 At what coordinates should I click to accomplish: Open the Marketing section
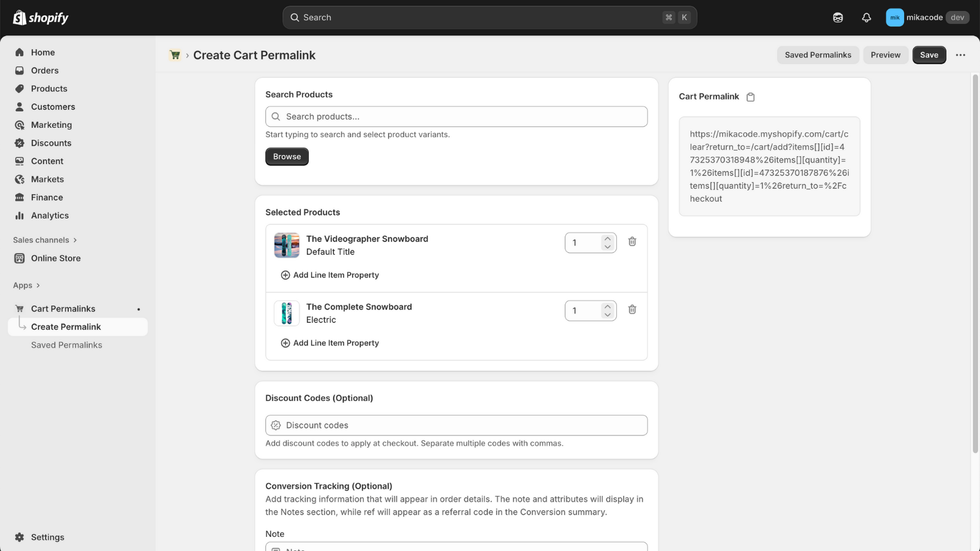click(x=51, y=125)
